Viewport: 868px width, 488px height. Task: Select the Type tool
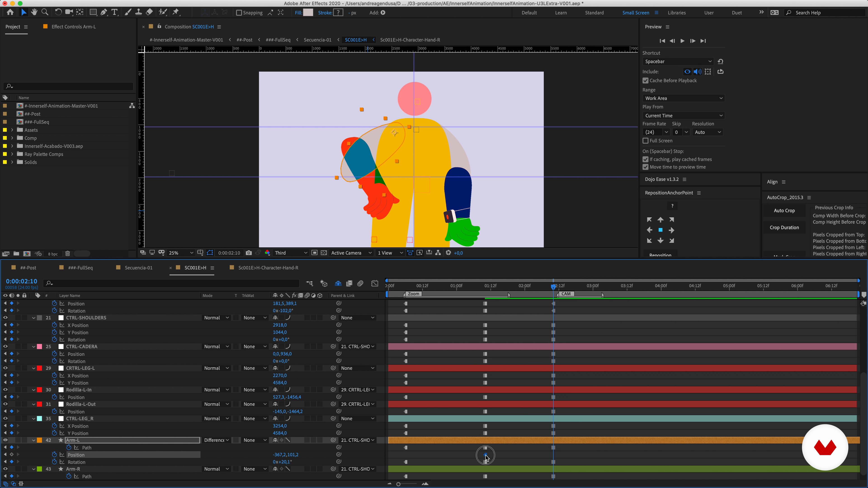pos(115,12)
